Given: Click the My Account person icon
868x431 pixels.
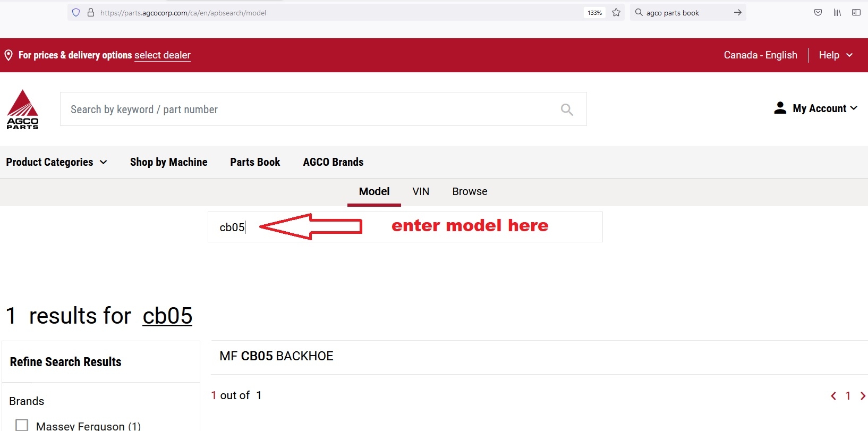Looking at the screenshot, I should 780,108.
